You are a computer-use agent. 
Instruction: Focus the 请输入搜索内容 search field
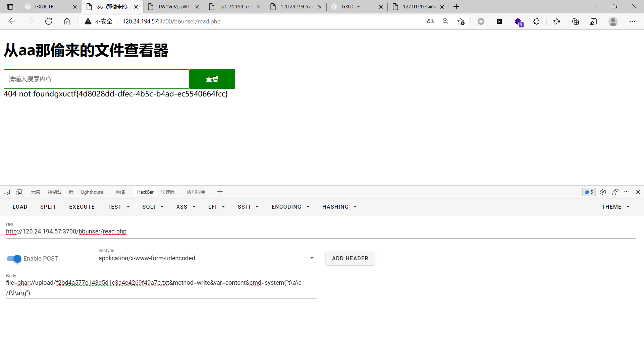[96, 79]
